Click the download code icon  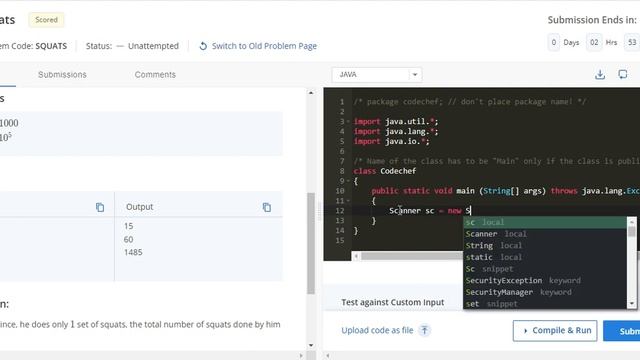pyautogui.click(x=600, y=75)
